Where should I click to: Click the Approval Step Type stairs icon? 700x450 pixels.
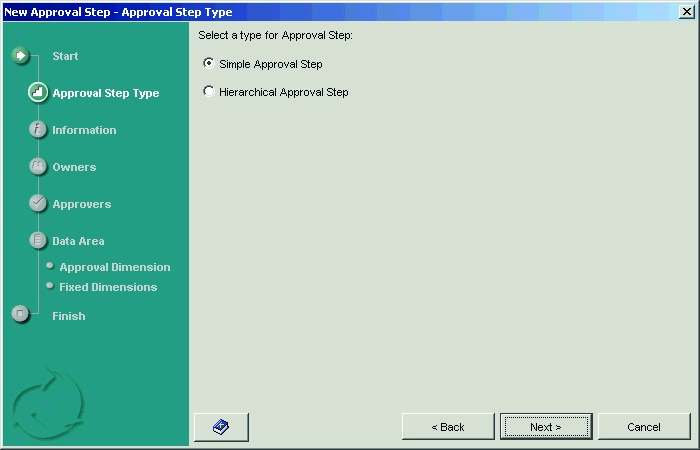(38, 93)
